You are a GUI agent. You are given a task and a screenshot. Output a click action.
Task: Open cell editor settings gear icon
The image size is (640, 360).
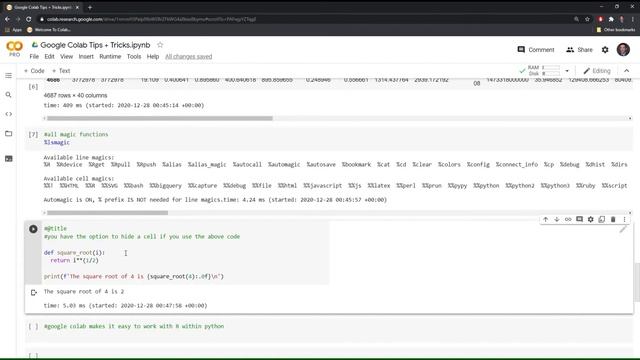point(591,220)
